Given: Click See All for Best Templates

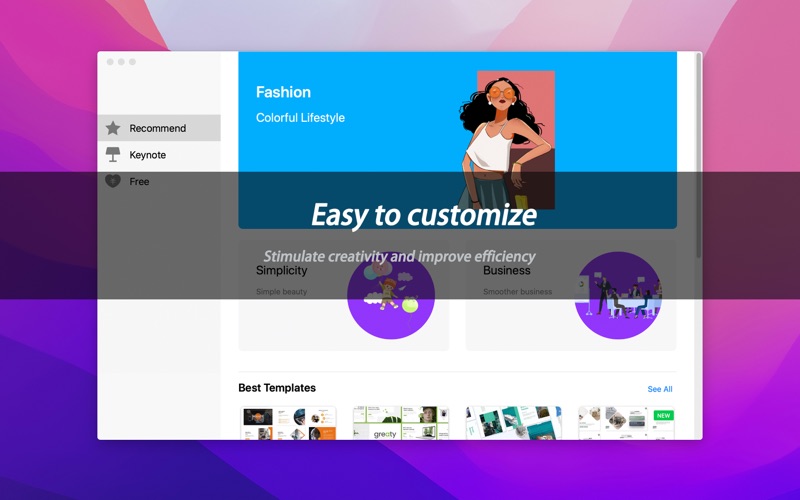Looking at the screenshot, I should click(660, 389).
